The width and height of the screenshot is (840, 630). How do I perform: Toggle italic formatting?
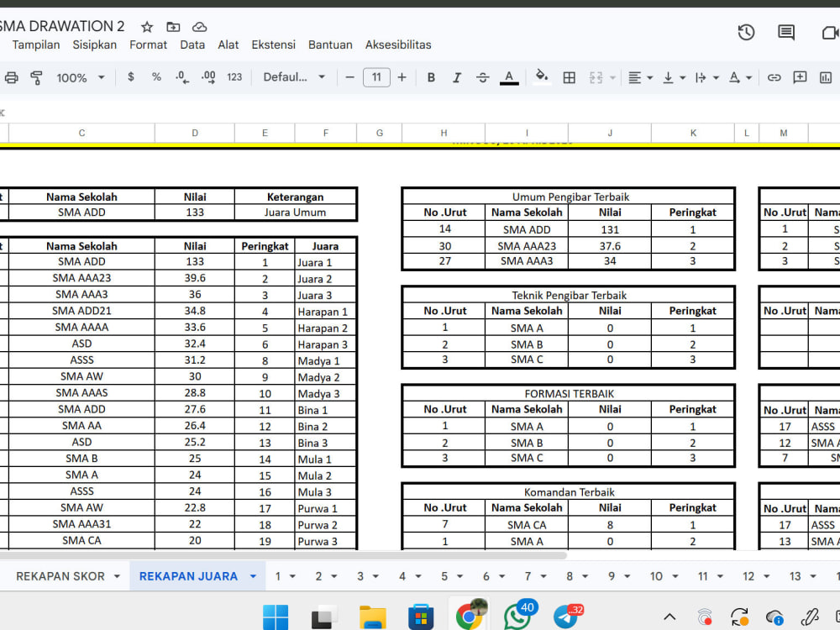(456, 77)
